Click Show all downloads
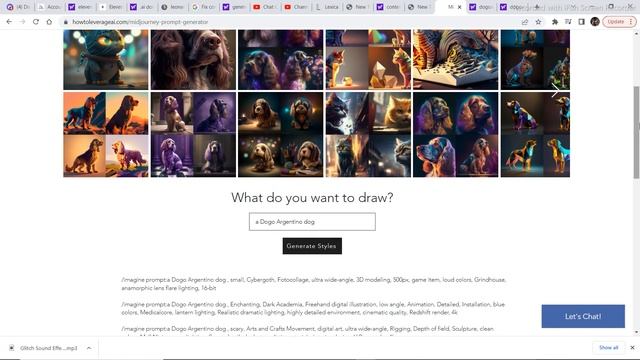640x360 pixels. click(609, 347)
